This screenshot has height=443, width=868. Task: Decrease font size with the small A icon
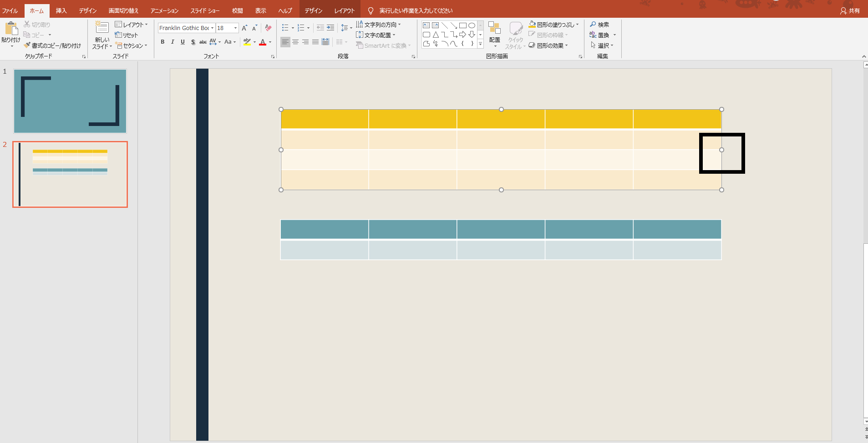[254, 28]
